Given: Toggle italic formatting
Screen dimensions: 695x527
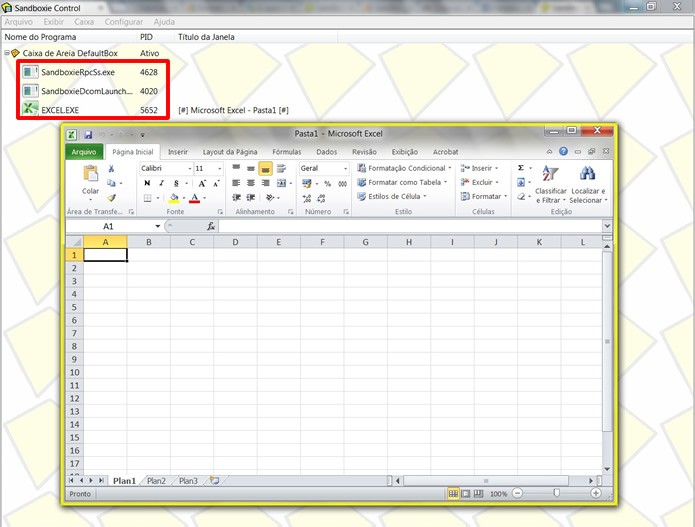Looking at the screenshot, I should (x=161, y=183).
